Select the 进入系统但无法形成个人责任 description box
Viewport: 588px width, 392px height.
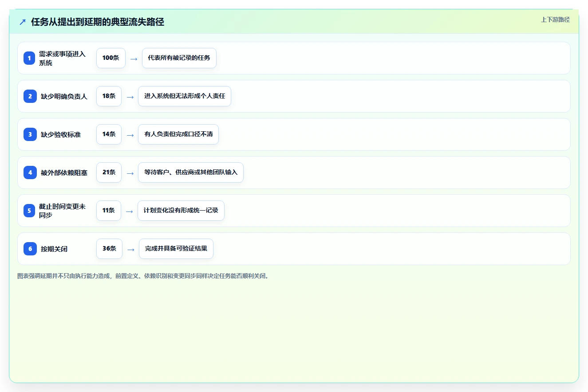coord(185,96)
